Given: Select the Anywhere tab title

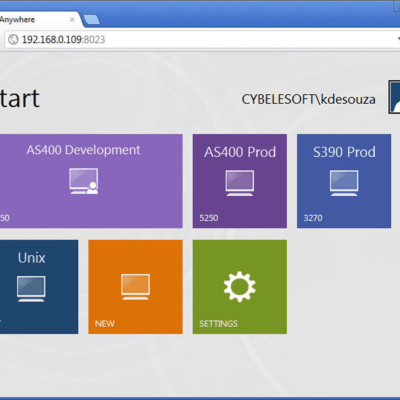Looking at the screenshot, I should [17, 20].
